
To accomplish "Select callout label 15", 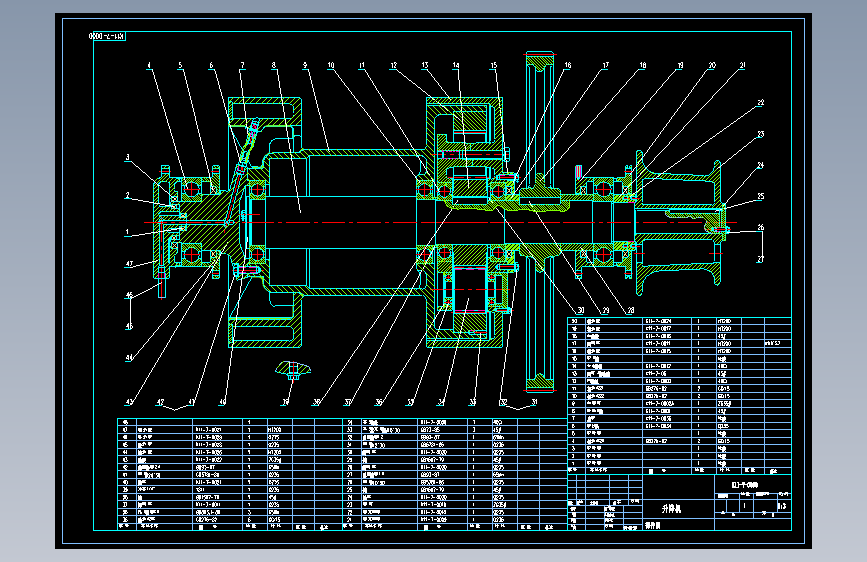I will (x=494, y=65).
